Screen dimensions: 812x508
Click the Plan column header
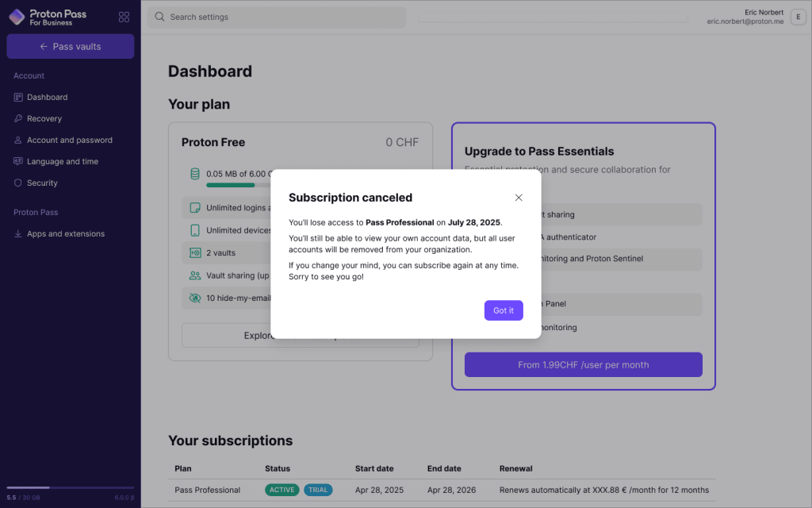pos(183,468)
